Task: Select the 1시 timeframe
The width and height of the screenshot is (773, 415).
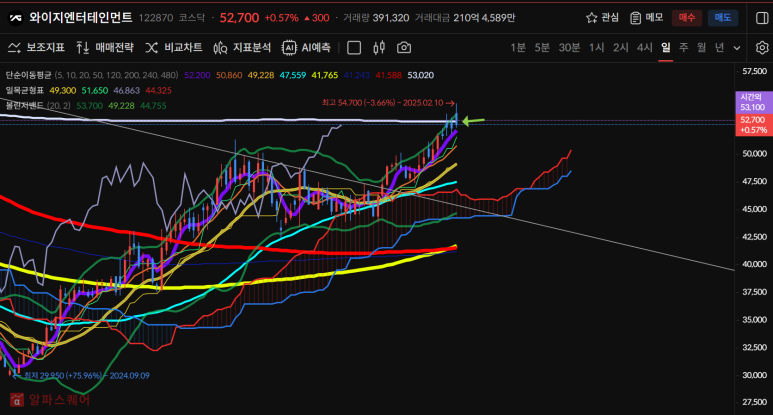Action: pos(597,48)
